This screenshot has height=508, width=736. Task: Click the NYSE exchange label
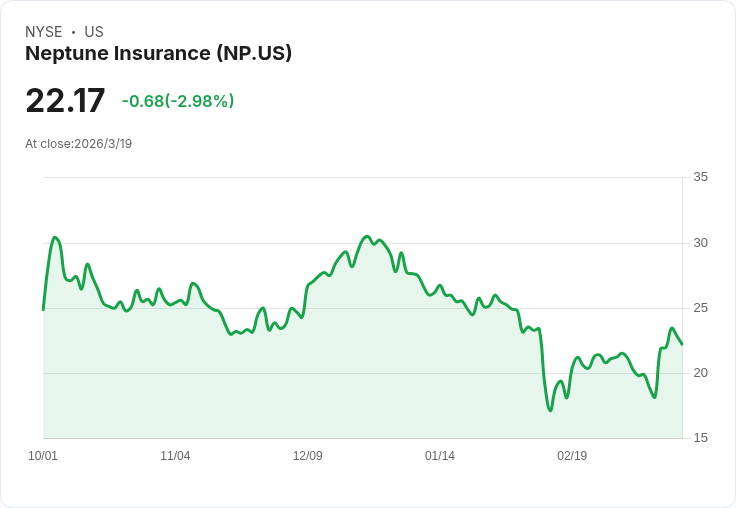tap(43, 32)
